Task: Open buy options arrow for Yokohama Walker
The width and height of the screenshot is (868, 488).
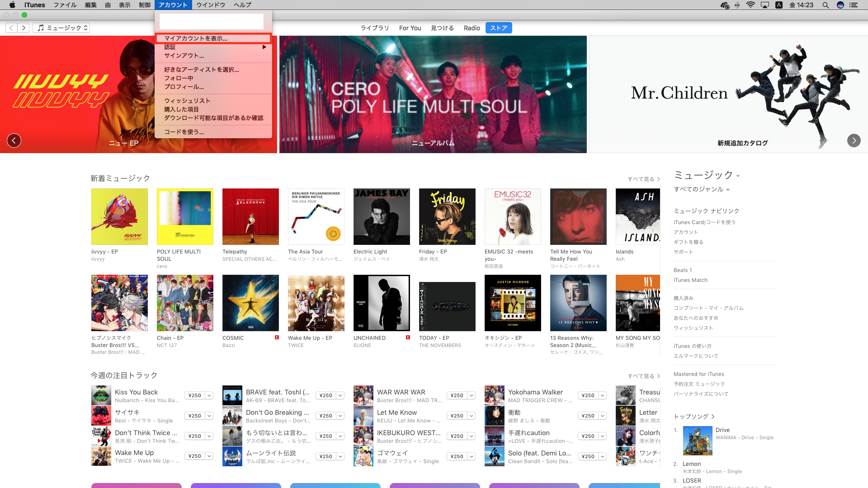Action: click(x=603, y=395)
